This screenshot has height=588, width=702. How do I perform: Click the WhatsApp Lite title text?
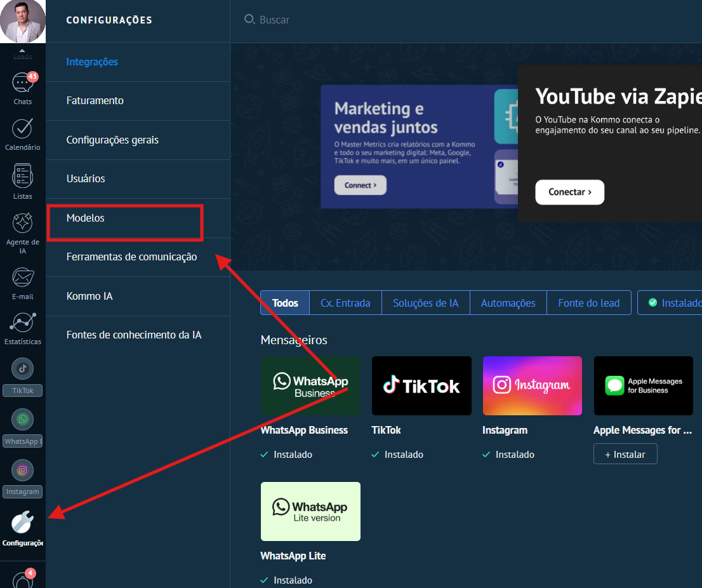pos(293,556)
